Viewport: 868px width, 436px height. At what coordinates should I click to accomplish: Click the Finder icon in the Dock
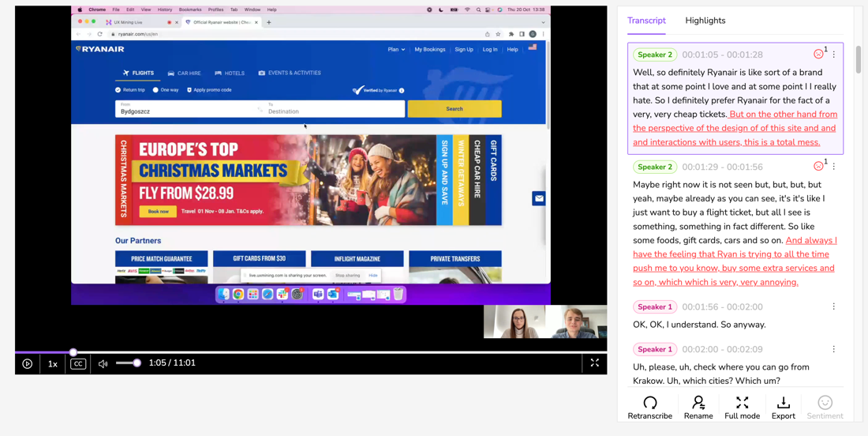tap(223, 294)
